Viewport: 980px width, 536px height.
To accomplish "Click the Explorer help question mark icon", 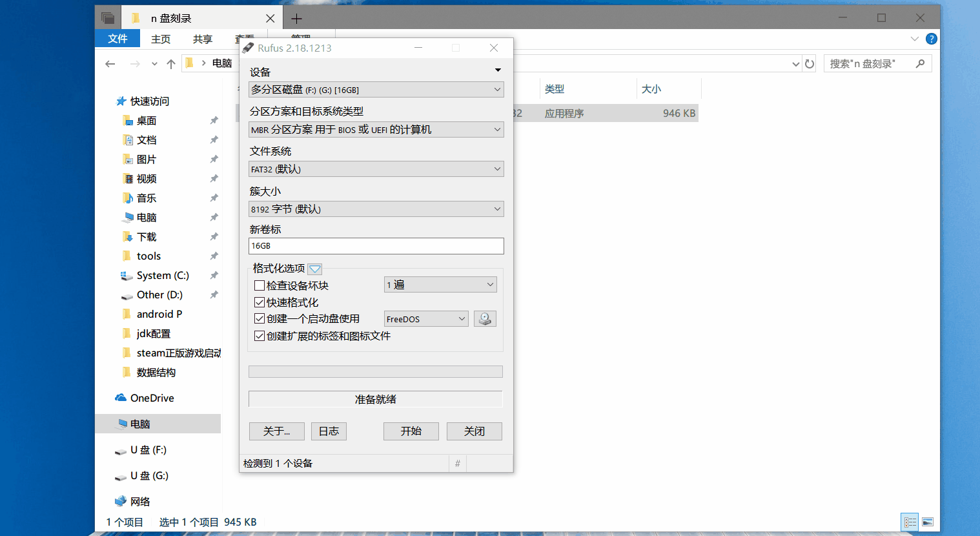I will [931, 39].
